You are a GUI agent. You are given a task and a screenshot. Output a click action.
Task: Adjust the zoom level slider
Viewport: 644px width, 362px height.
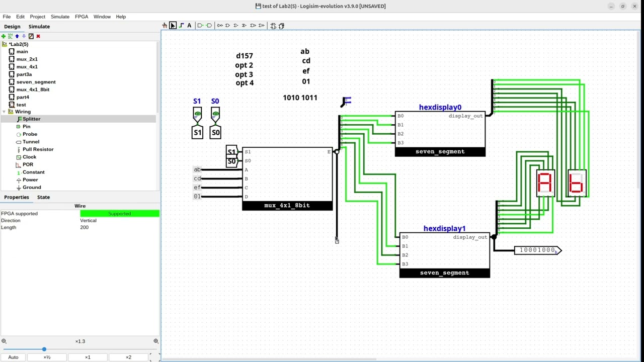pos(44,349)
